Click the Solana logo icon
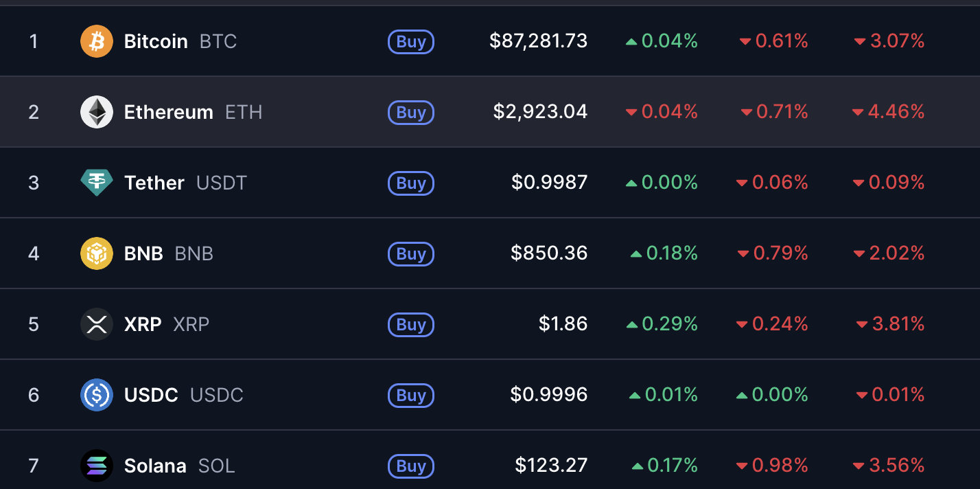The image size is (980, 489). pos(97,466)
